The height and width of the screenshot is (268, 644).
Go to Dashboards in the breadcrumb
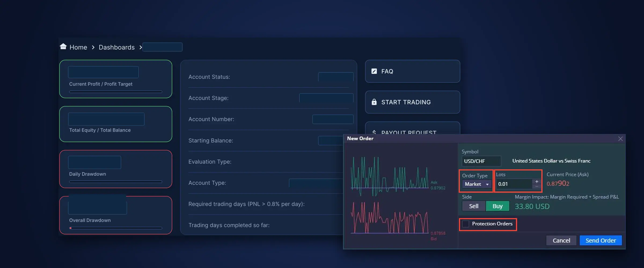pyautogui.click(x=117, y=47)
